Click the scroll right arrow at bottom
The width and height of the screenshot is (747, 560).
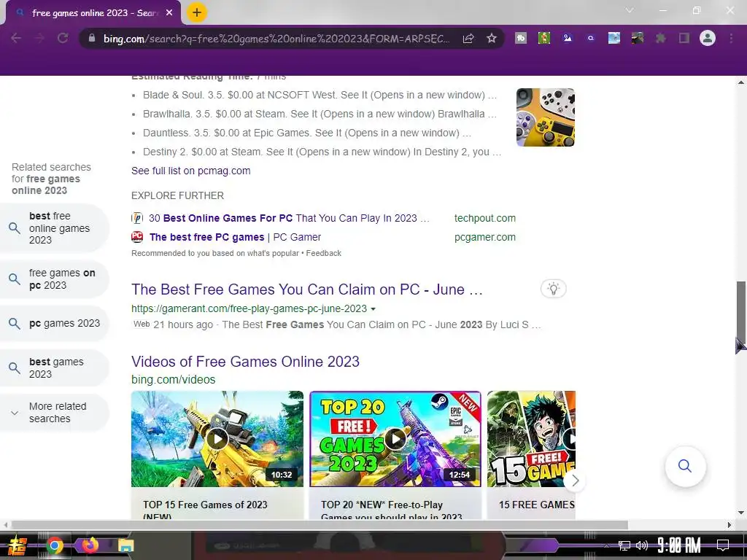tap(729, 525)
